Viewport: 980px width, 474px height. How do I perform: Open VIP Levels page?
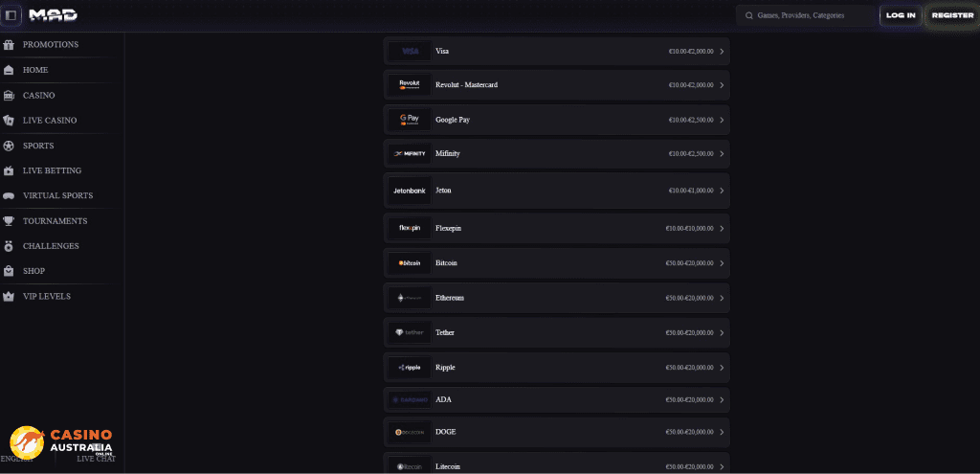click(47, 297)
